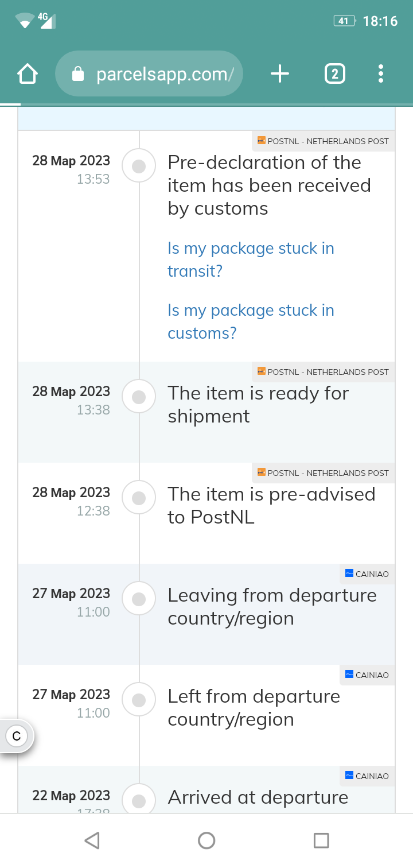Tap Android recent apps square button
This screenshot has height=868, width=413.
(x=321, y=840)
